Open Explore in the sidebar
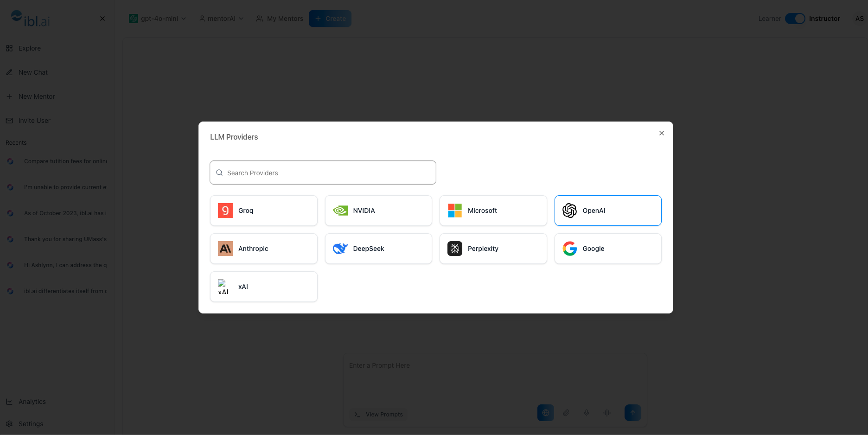The width and height of the screenshot is (868, 435). pyautogui.click(x=30, y=48)
